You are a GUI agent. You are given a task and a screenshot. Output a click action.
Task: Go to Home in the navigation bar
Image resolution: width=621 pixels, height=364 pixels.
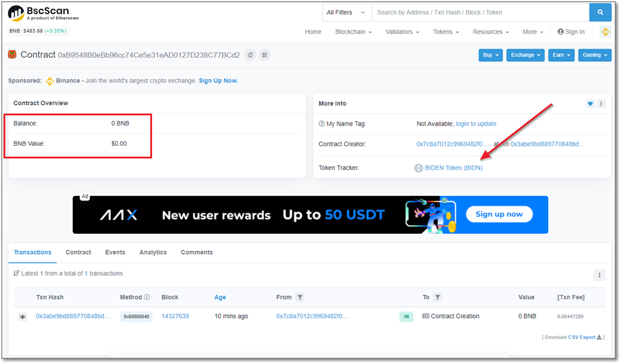pos(313,32)
